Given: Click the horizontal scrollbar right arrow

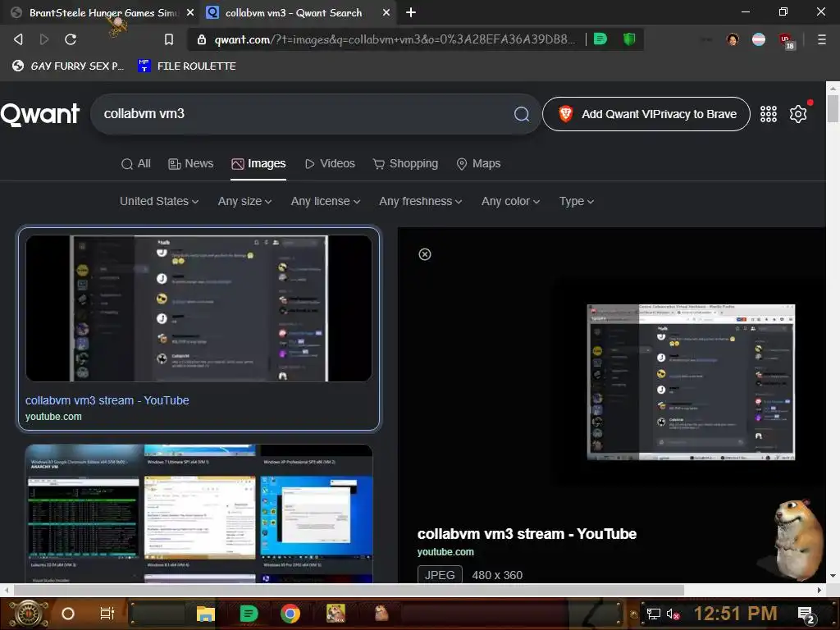Looking at the screenshot, I should pos(819,590).
